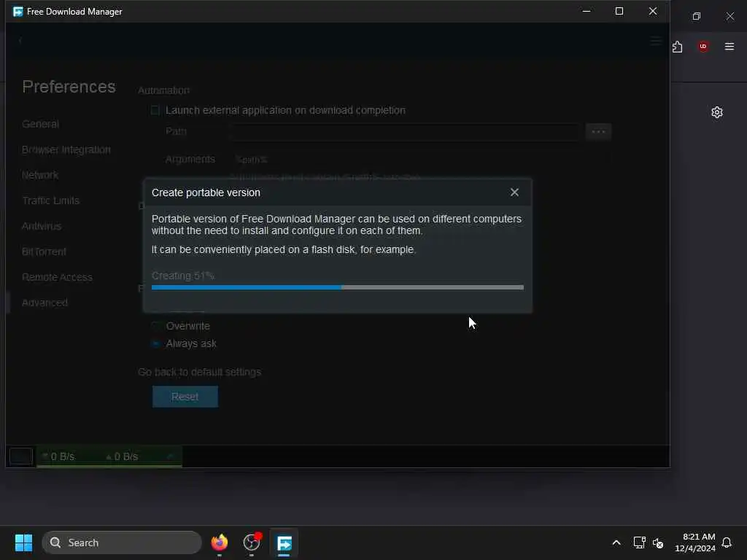The image size is (747, 560).
Task: Click the muted volume tray icon
Action: pos(659,542)
